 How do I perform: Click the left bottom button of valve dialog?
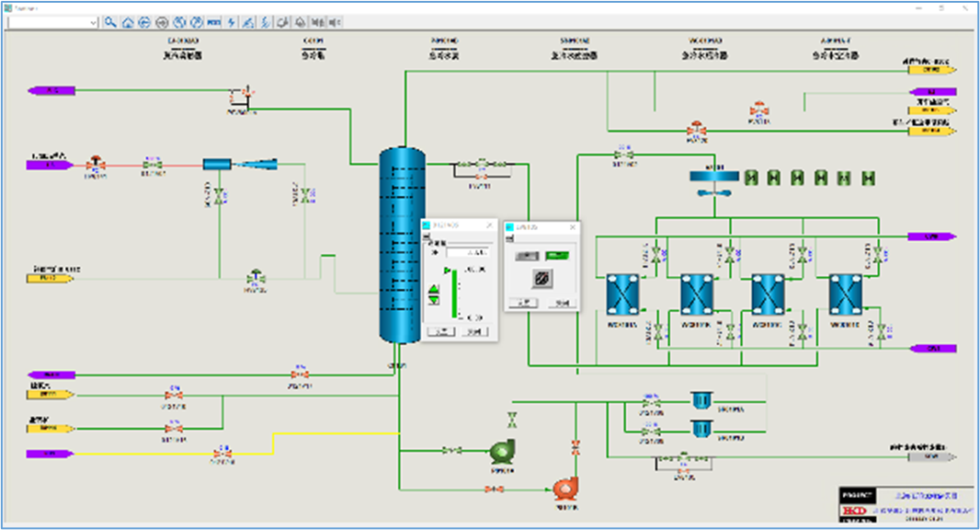[442, 330]
